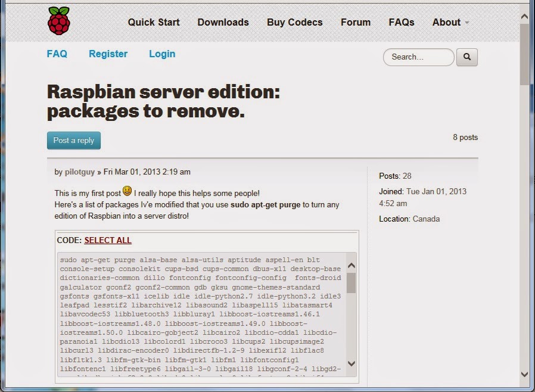
Task: Click code box scroll down arrow
Action: pos(352,363)
